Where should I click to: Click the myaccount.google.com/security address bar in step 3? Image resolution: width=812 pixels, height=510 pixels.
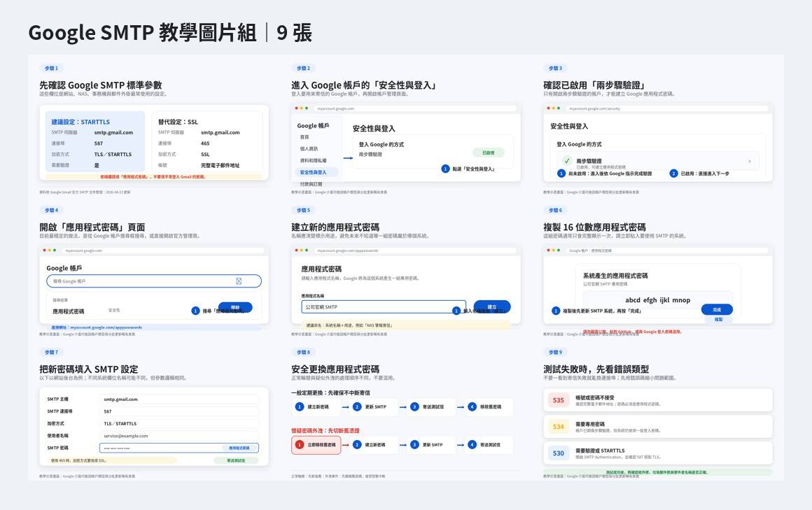[x=666, y=108]
